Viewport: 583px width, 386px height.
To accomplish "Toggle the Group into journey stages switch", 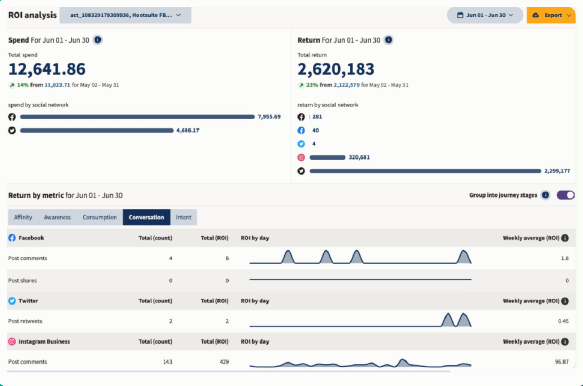I will (x=566, y=195).
